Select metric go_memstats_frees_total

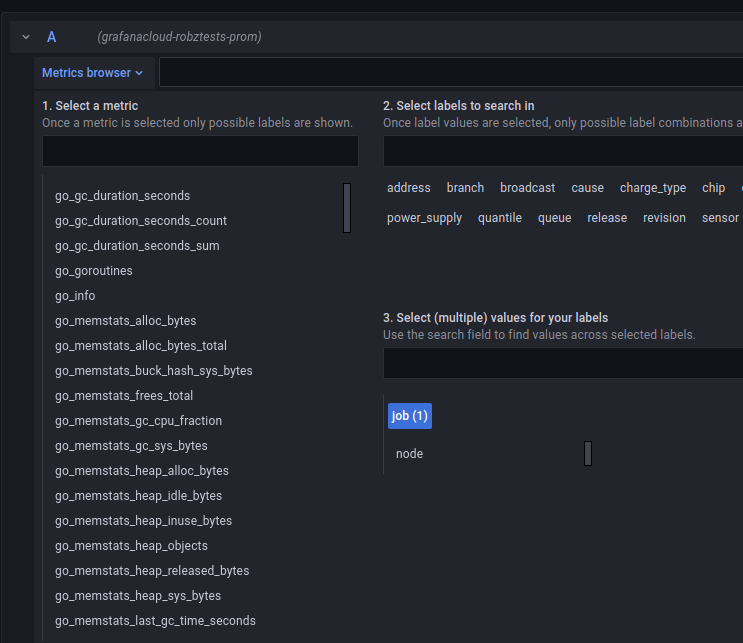point(124,396)
